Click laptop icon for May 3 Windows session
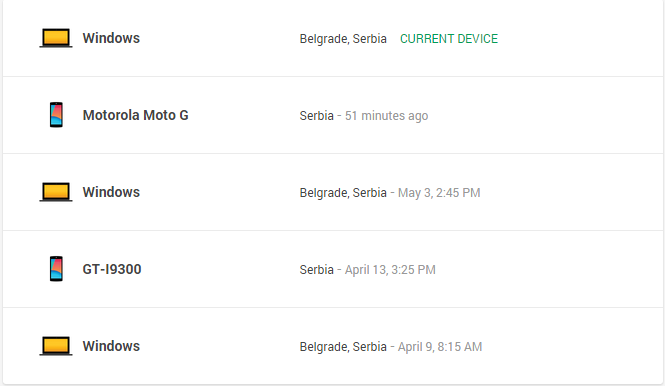Screen dimensions: 665x386 (x=56, y=192)
